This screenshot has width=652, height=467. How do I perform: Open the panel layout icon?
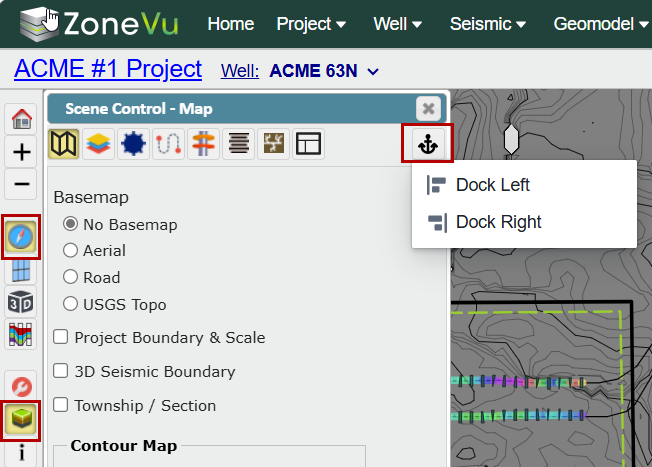[x=309, y=144]
